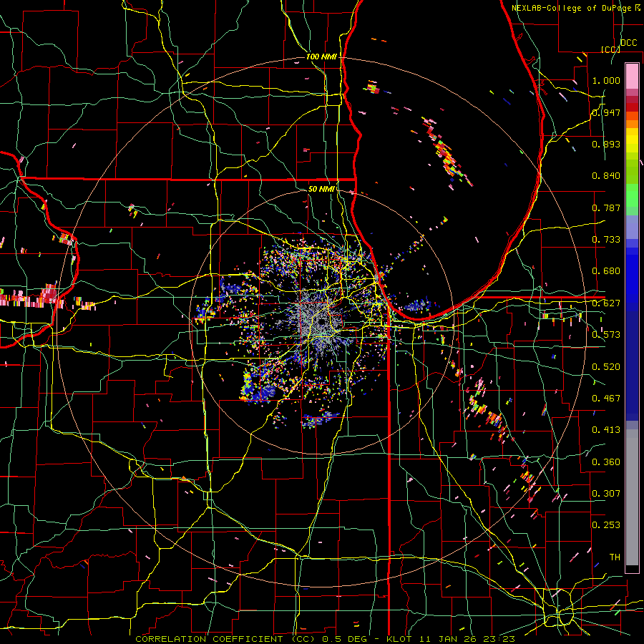This screenshot has height=644, width=644.
Task: Click the 0.947 scale value
Action: [606, 112]
